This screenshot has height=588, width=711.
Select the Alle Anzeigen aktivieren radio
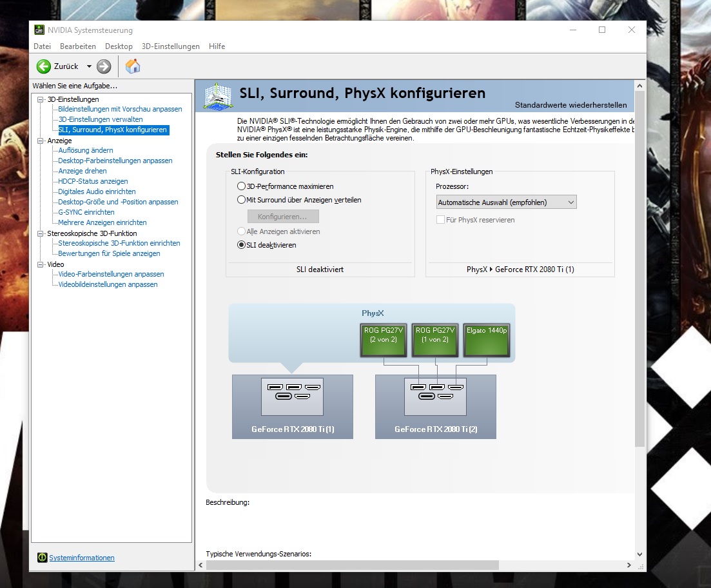coord(241,231)
